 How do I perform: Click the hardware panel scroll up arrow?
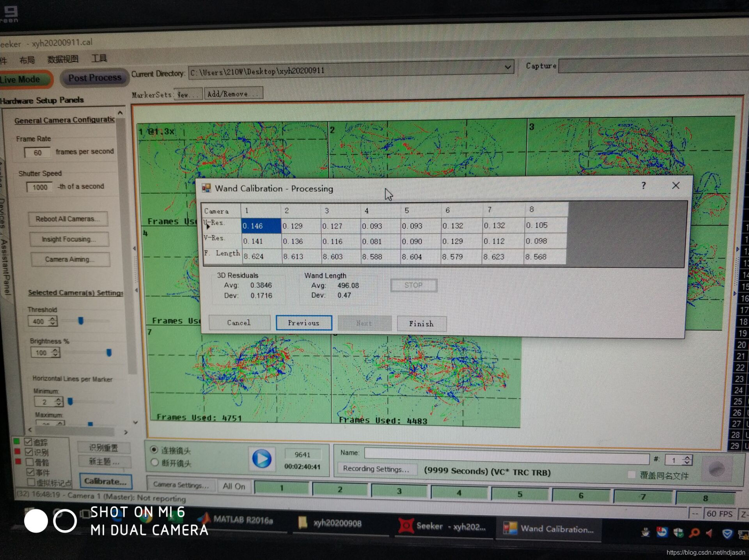point(120,113)
